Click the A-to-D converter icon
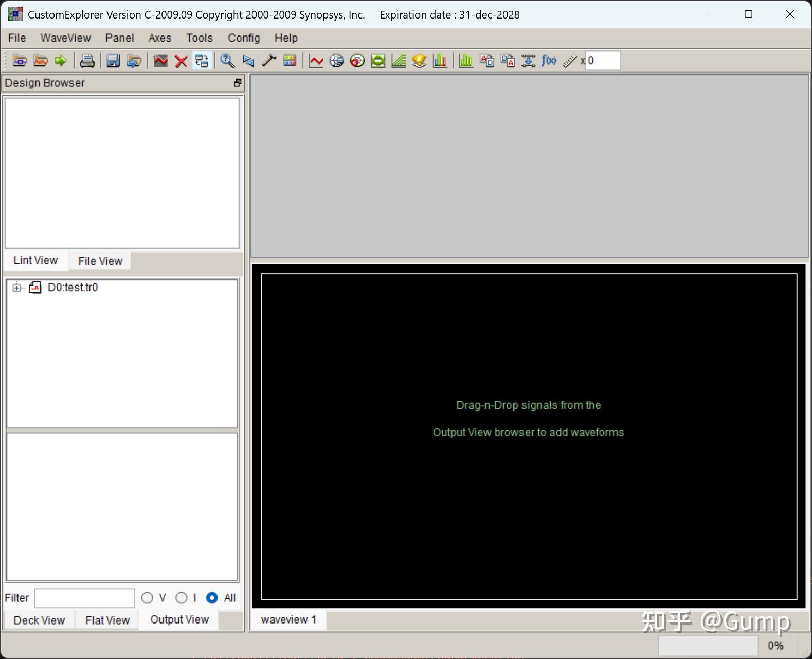Screen dimensions: 812x659 [487, 61]
